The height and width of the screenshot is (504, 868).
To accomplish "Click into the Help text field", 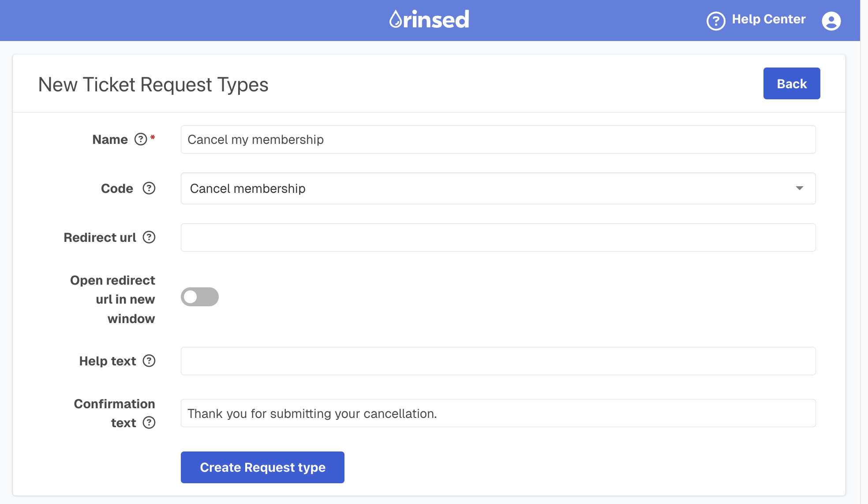I will click(x=498, y=361).
